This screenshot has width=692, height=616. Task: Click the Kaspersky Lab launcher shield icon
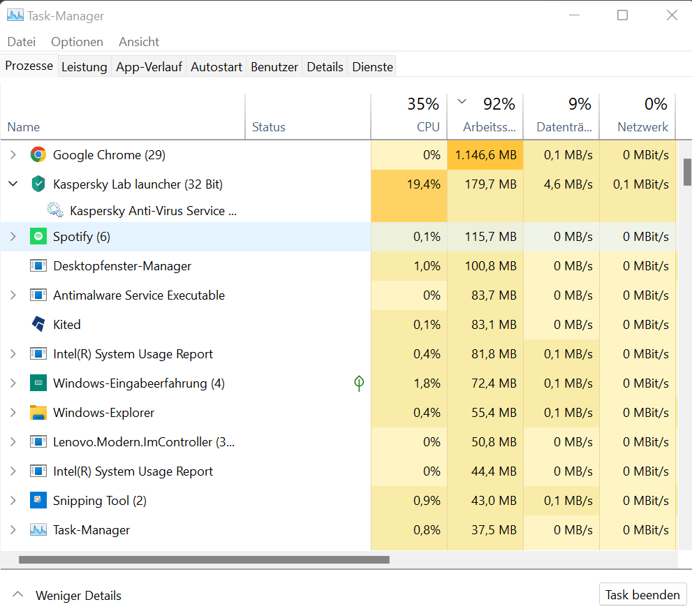pyautogui.click(x=38, y=184)
